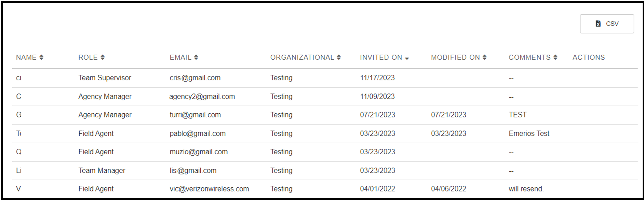Select the row with pablo@gmail.com
This screenshot has height=200, width=644.
click(325, 133)
